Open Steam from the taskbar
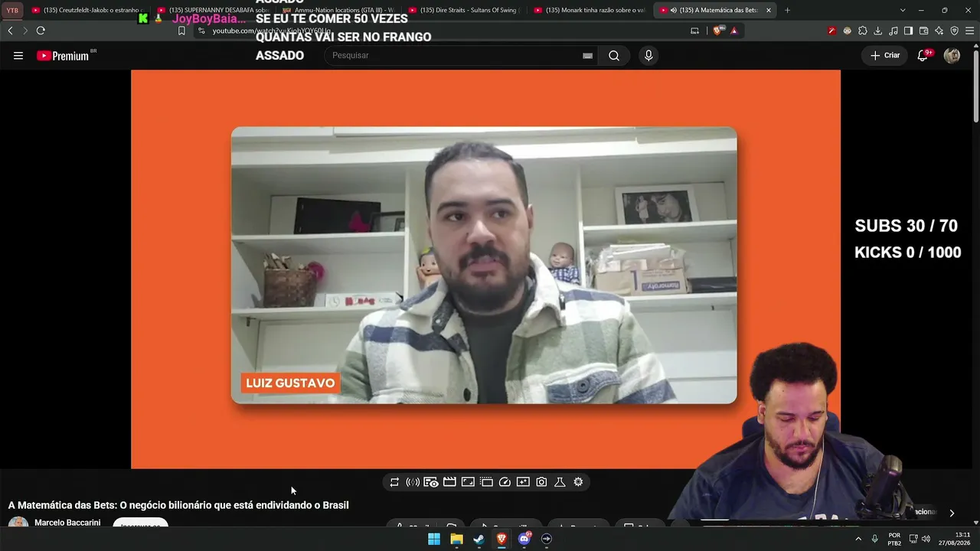 pyautogui.click(x=479, y=539)
